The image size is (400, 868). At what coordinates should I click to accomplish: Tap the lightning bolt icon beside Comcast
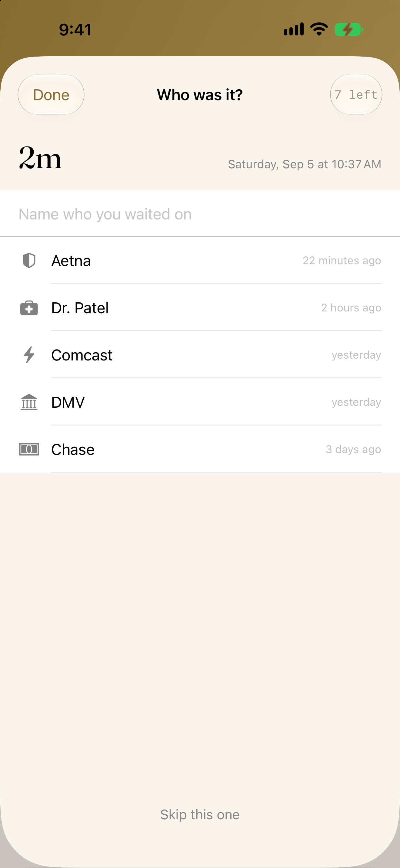coord(29,355)
